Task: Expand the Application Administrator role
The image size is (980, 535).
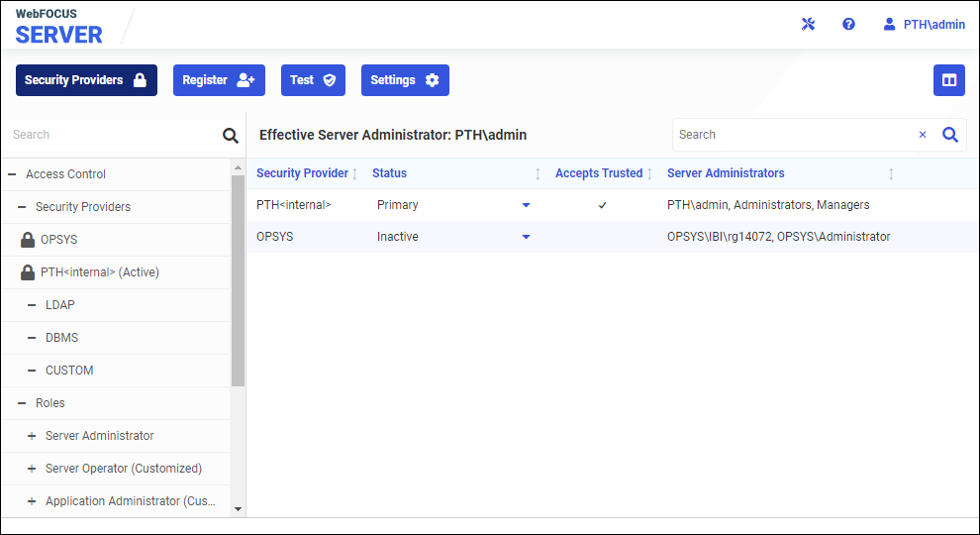Action: coord(32,501)
